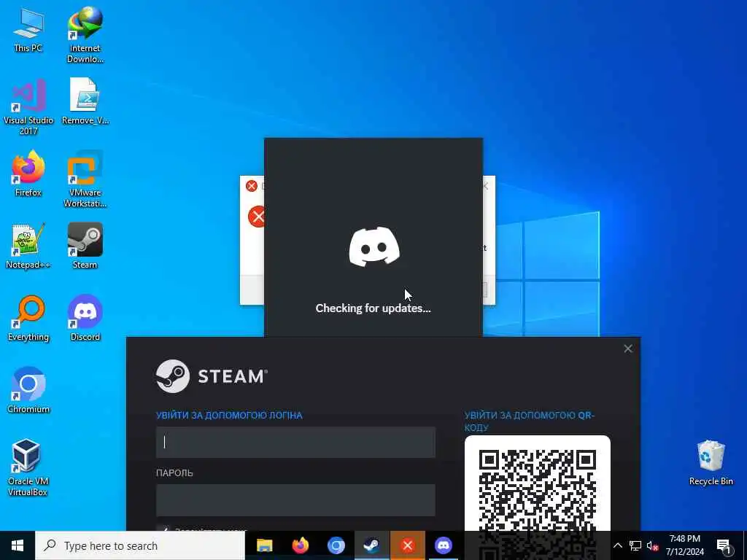The width and height of the screenshot is (747, 560).
Task: Click the Steam password field
Action: (295, 500)
